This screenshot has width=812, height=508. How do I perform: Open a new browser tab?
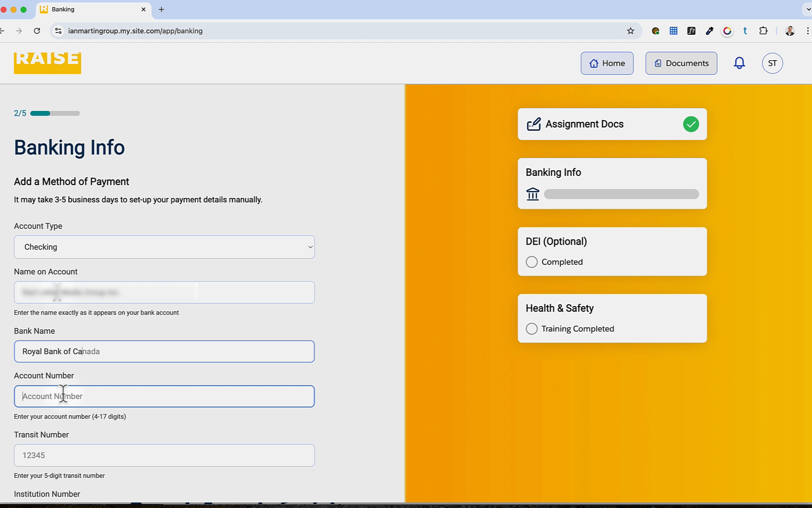[x=161, y=9]
